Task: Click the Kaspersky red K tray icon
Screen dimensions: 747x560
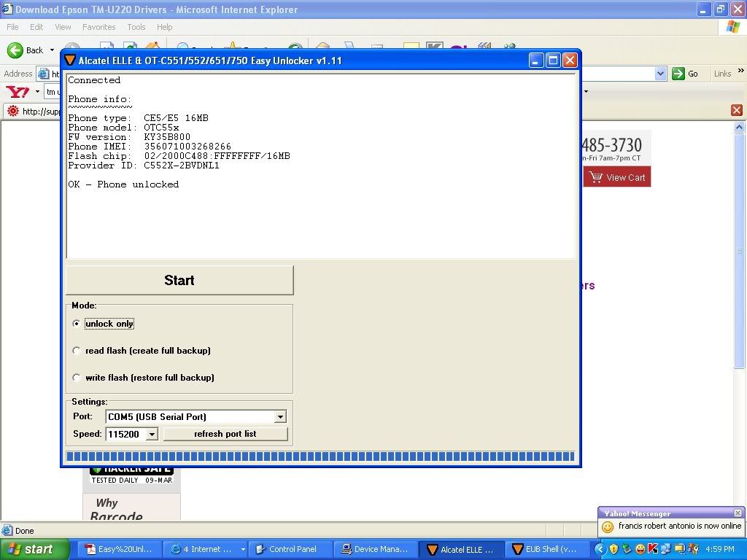Action: click(x=653, y=550)
